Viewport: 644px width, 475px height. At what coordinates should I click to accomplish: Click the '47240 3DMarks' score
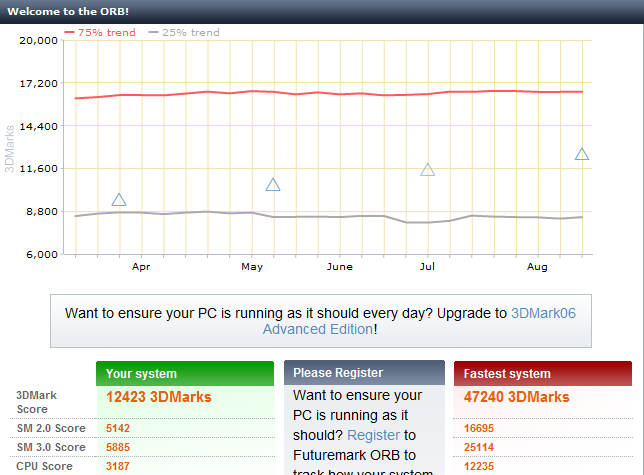517,397
